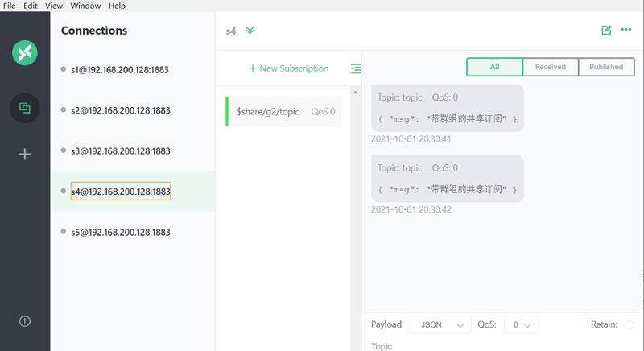Collapse the subscription list panel icon
The height and width of the screenshot is (351, 644).
pos(356,68)
